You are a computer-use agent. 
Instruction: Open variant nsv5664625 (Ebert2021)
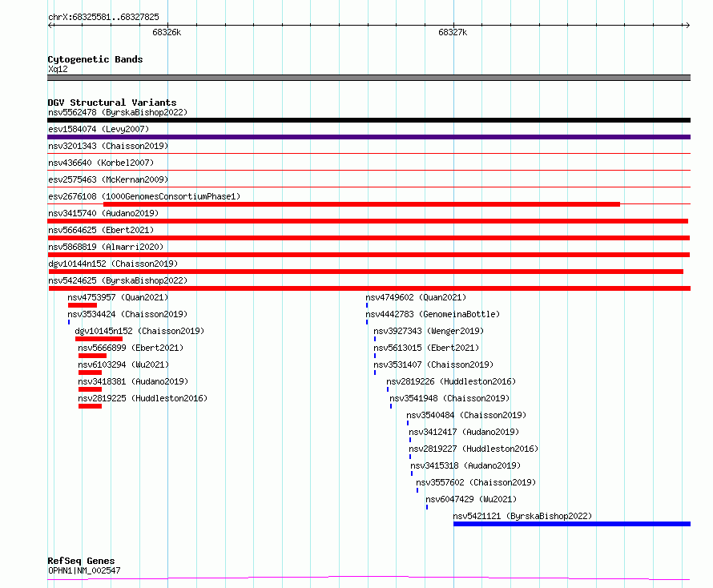pos(101,230)
